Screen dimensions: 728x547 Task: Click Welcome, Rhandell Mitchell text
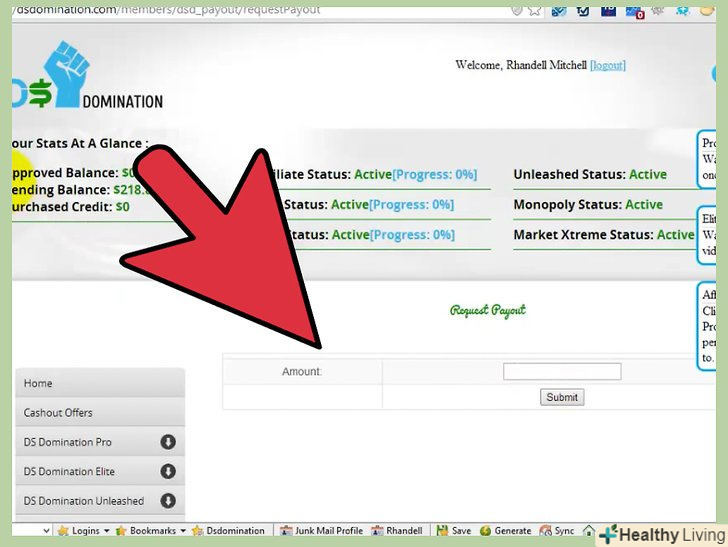521,65
